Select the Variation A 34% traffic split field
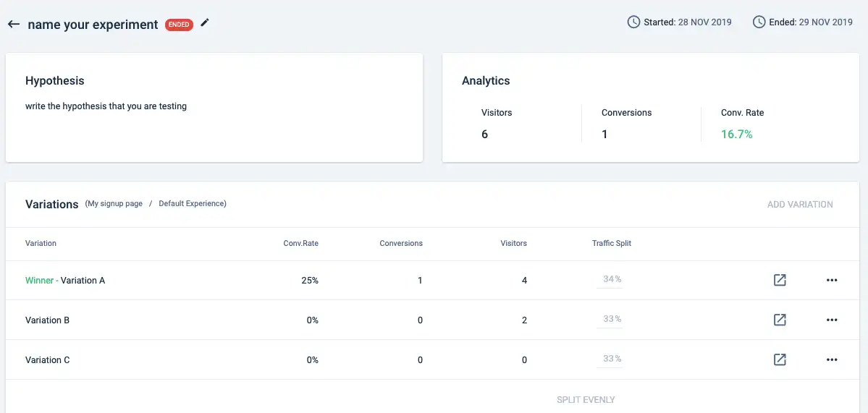 click(610, 280)
